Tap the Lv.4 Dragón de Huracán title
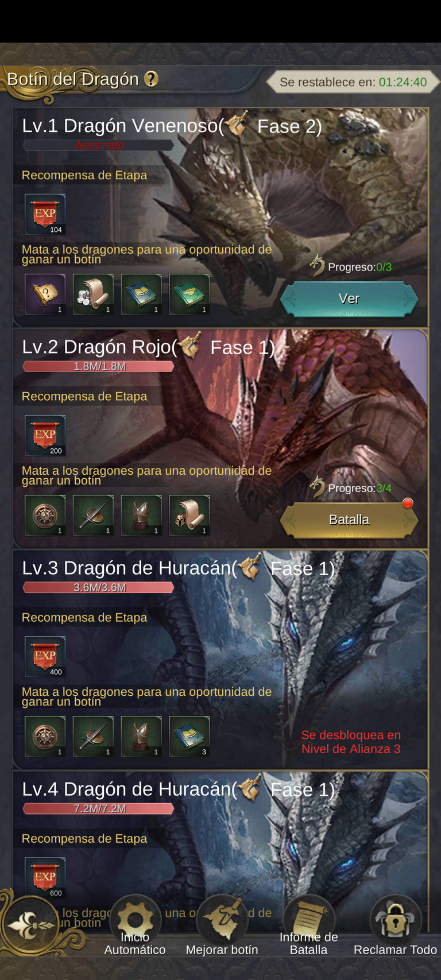The height and width of the screenshot is (980, 441). click(178, 789)
